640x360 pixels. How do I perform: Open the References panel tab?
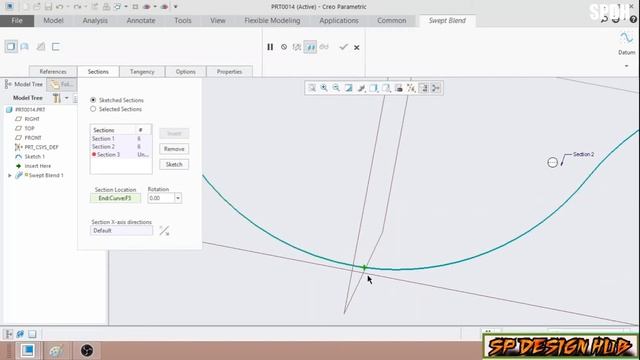tap(53, 71)
